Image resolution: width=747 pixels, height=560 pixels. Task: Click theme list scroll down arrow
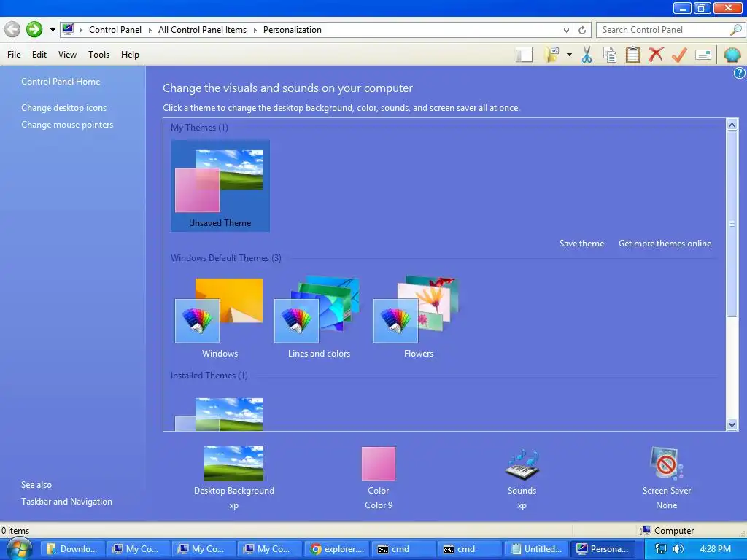point(732,425)
